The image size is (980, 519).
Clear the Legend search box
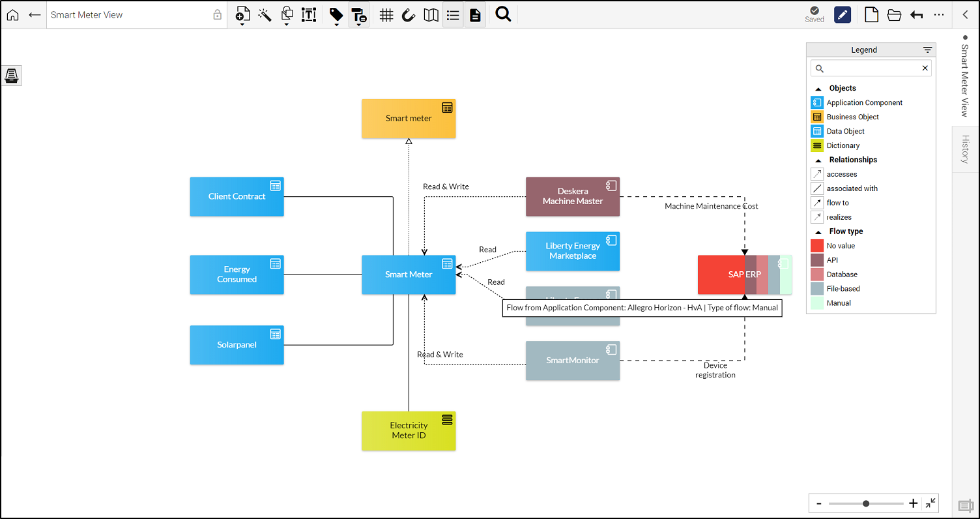[x=925, y=68]
